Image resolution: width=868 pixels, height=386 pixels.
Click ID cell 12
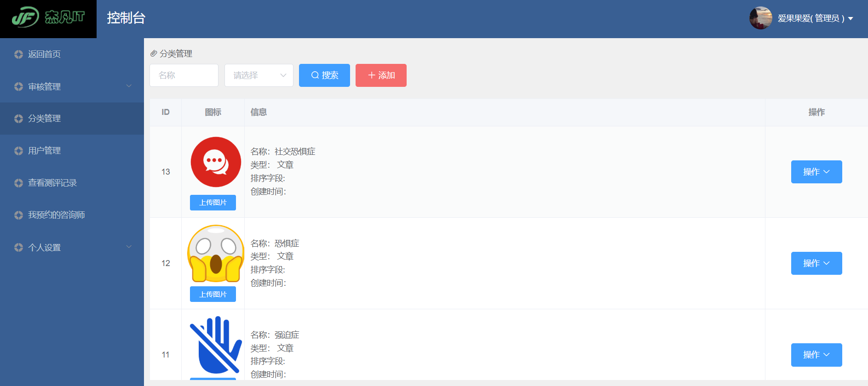166,263
